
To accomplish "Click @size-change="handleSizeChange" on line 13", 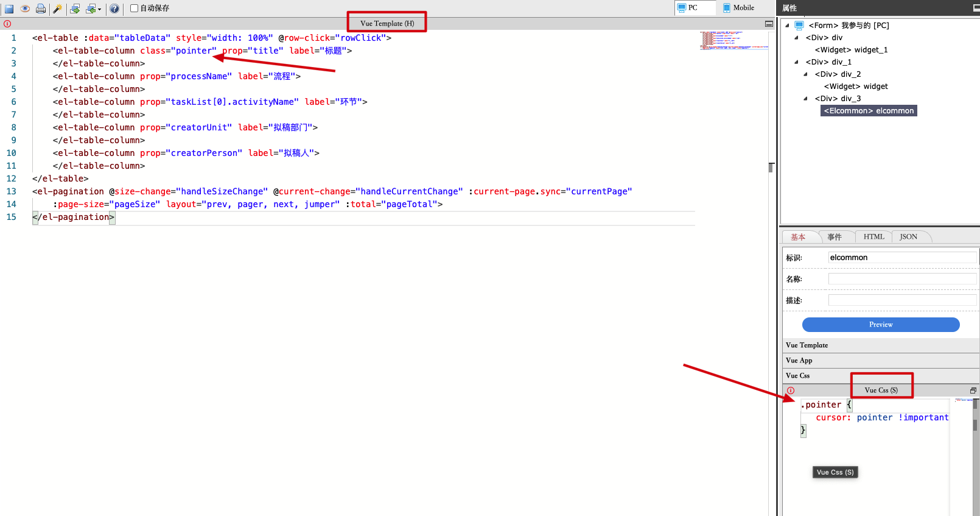I will pyautogui.click(x=189, y=191).
